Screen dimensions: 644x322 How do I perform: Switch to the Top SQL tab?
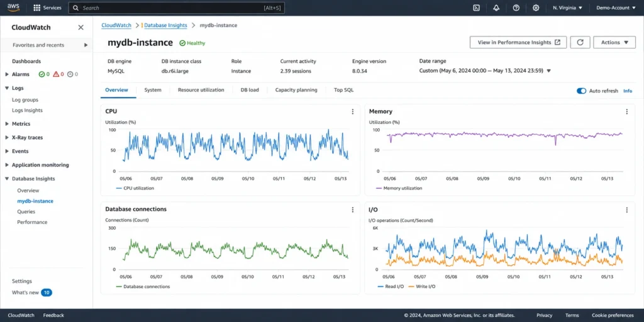click(343, 90)
